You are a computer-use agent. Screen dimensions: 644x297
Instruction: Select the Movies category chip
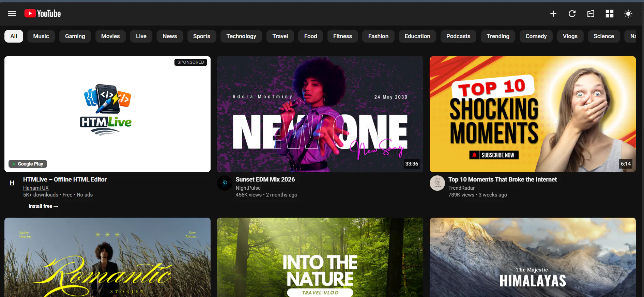[x=110, y=36]
